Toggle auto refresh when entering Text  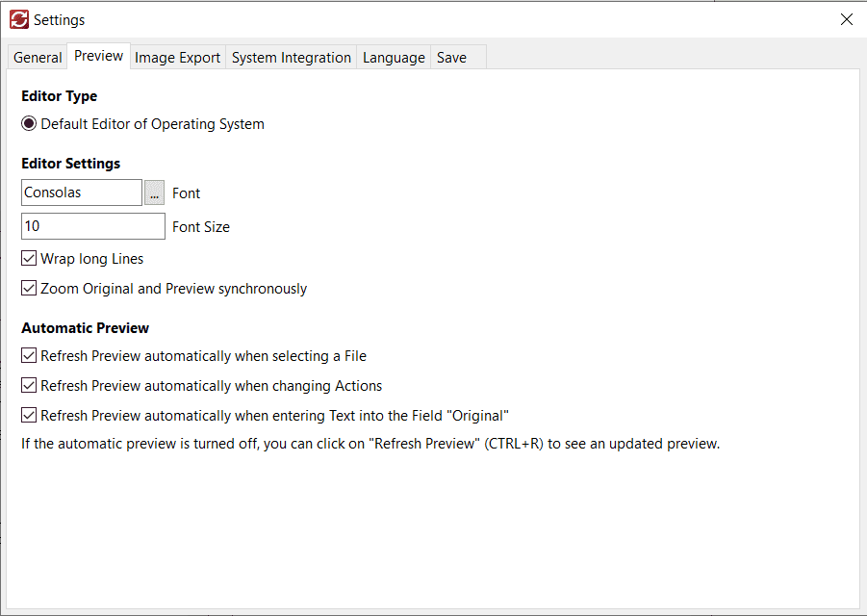pos(29,416)
